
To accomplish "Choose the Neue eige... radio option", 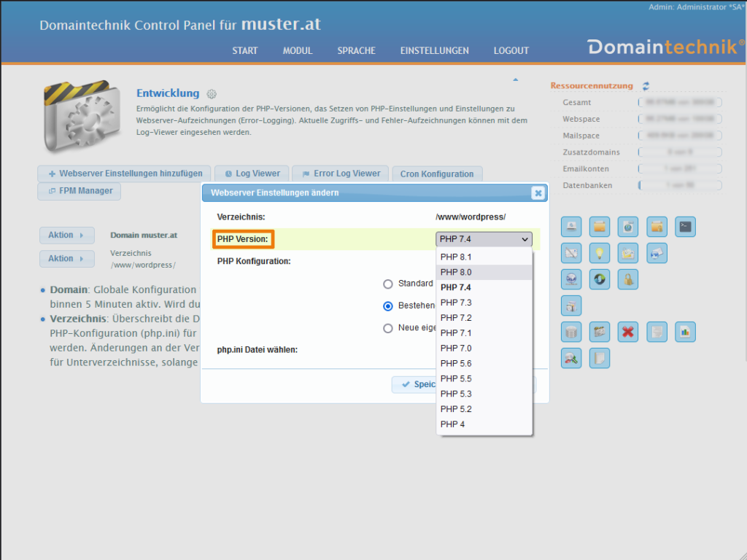I will tap(388, 328).
